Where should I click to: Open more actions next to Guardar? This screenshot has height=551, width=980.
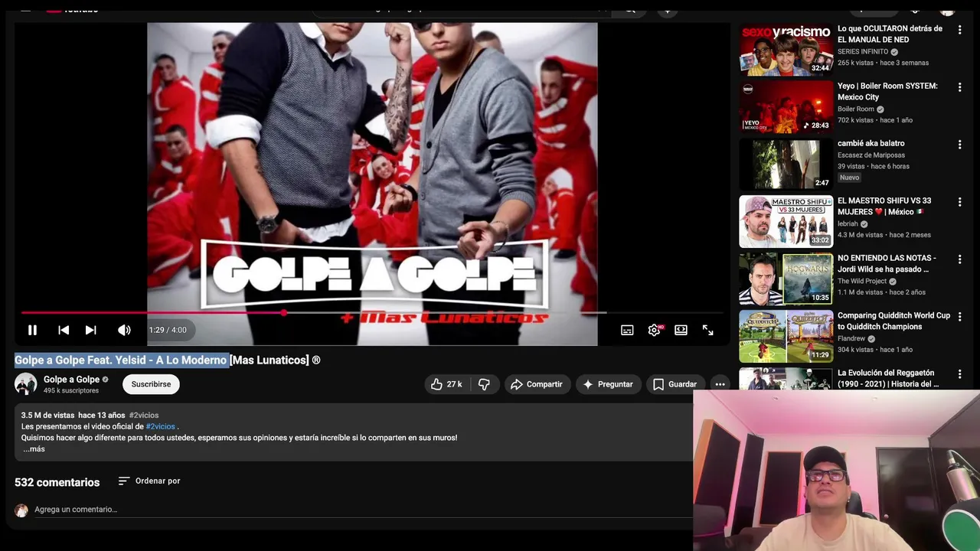click(720, 384)
